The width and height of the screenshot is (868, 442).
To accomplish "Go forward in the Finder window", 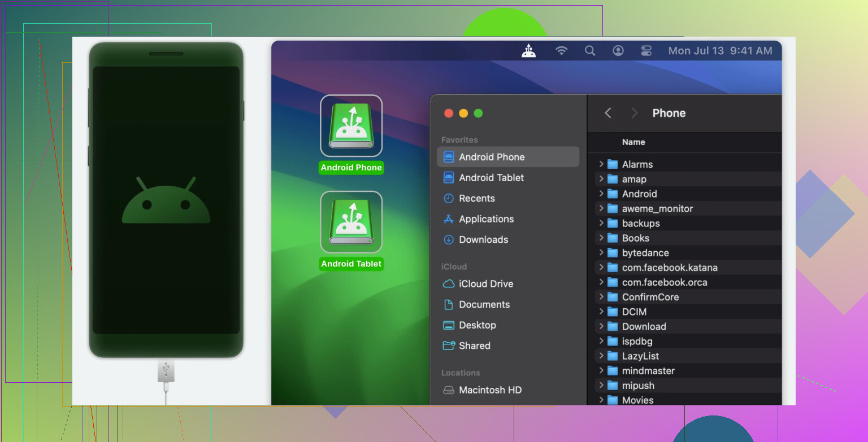I will (634, 113).
